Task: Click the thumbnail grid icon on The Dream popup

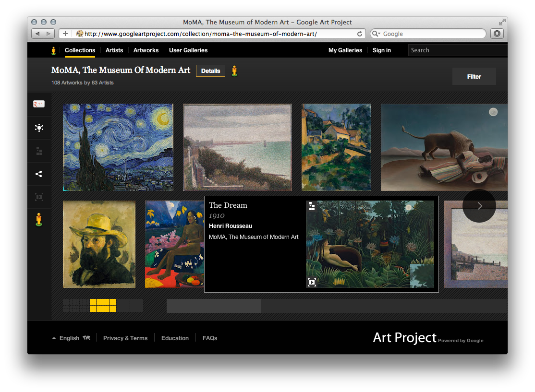Action: click(x=312, y=206)
